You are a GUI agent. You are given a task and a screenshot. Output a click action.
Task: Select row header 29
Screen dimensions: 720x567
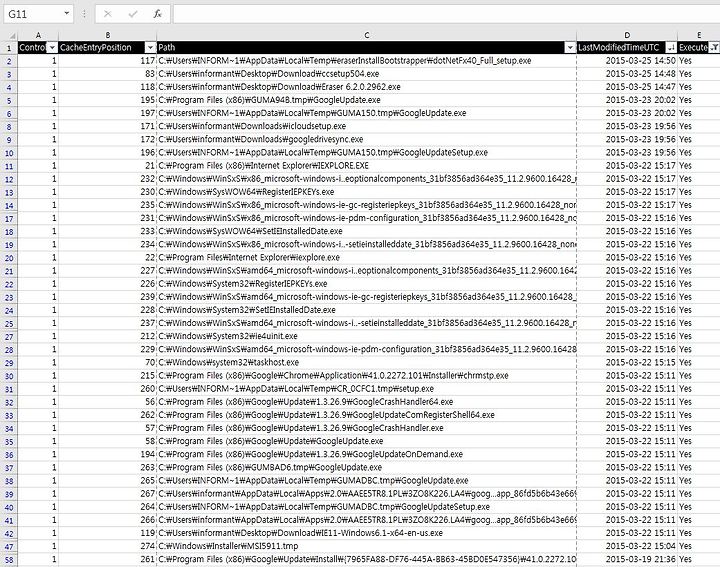(x=9, y=363)
